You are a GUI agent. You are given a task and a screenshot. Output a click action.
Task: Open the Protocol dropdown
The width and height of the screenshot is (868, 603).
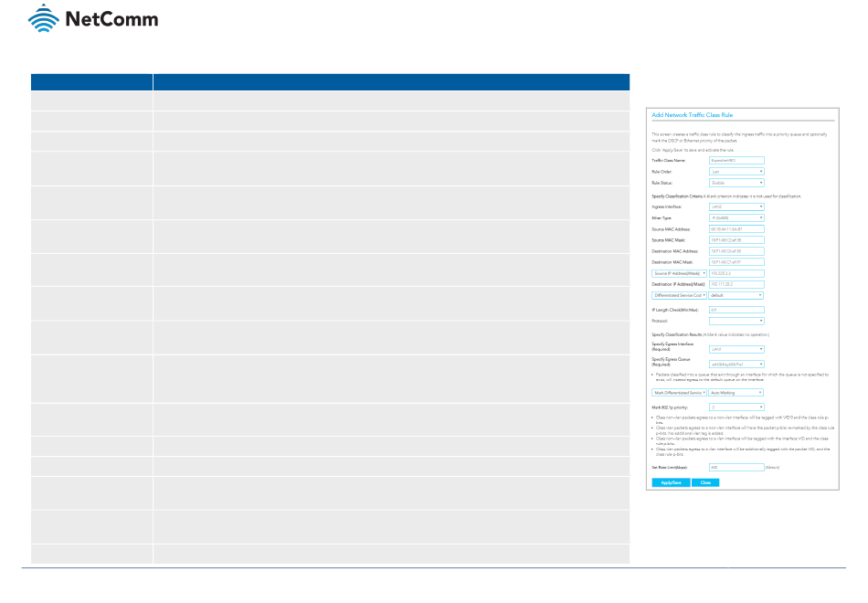click(x=736, y=321)
